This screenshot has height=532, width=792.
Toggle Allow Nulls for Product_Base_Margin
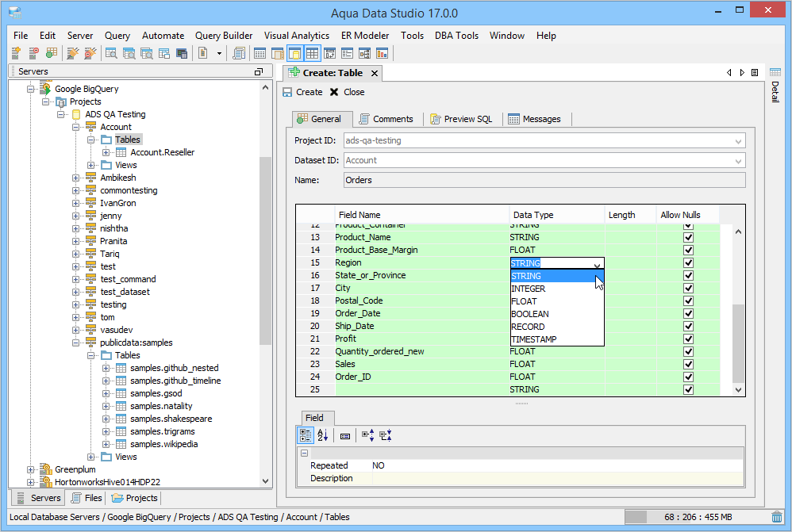[x=688, y=250]
